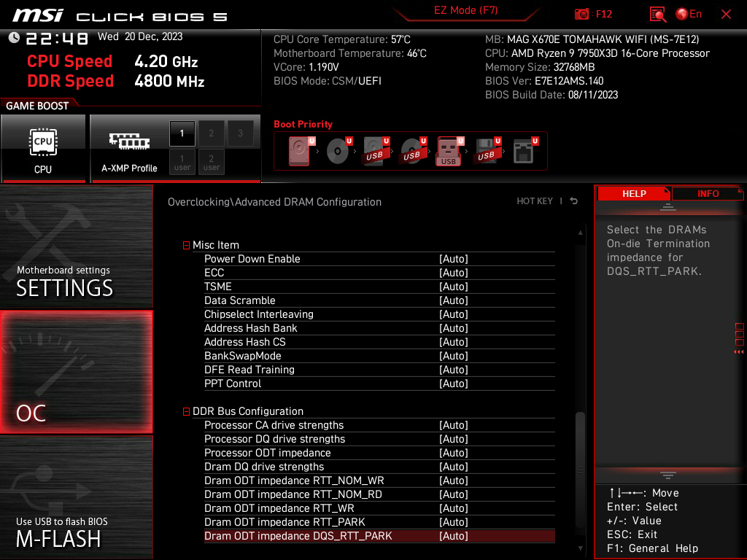747x560 pixels.
Task: Toggle the CPU Game Boost button
Action: point(43,148)
